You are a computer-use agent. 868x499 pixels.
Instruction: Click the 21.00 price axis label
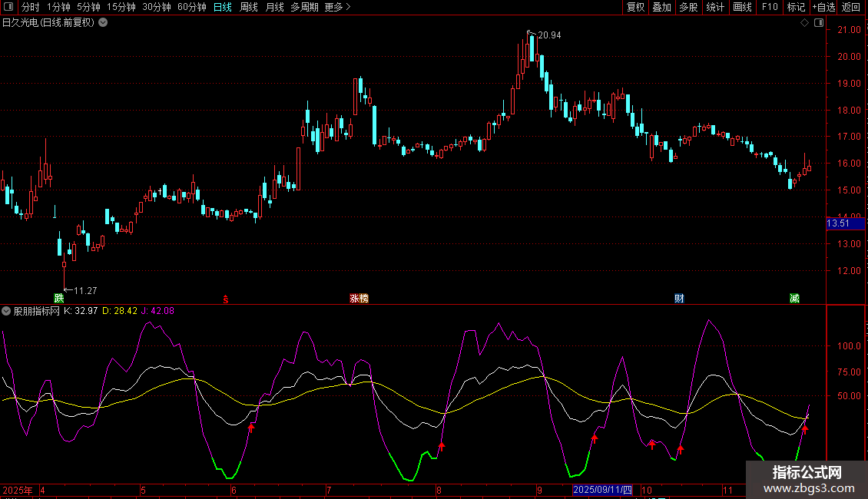click(849, 30)
